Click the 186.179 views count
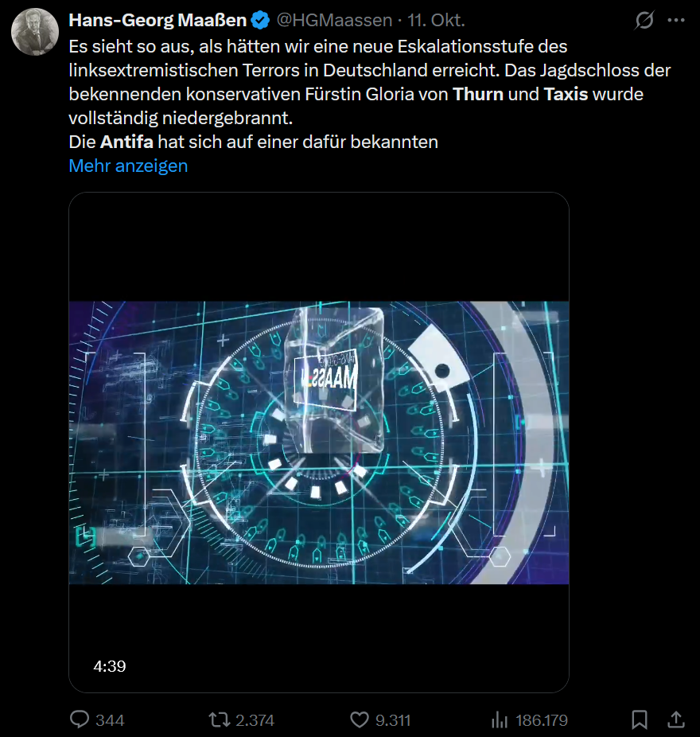 542,720
